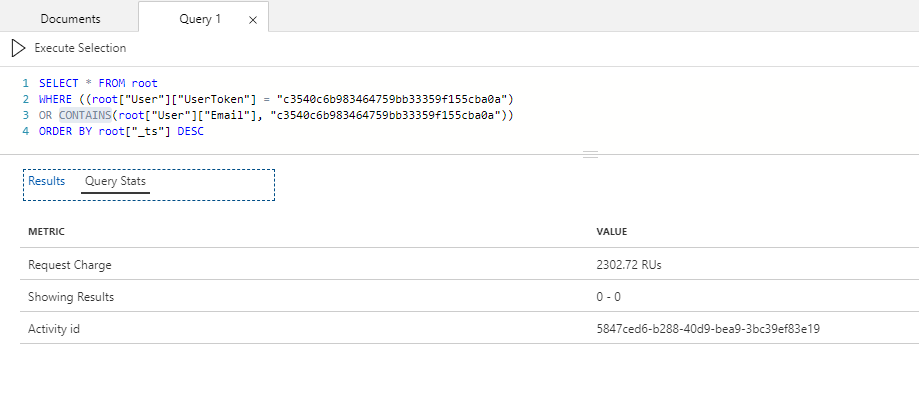This screenshot has width=919, height=414.
Task: Select the Request Charge metric row
Action: tap(70, 265)
